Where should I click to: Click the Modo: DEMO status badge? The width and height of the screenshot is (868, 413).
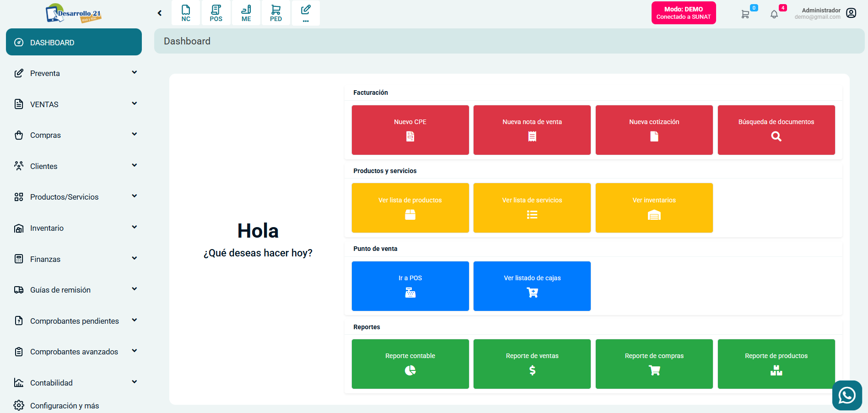[683, 13]
